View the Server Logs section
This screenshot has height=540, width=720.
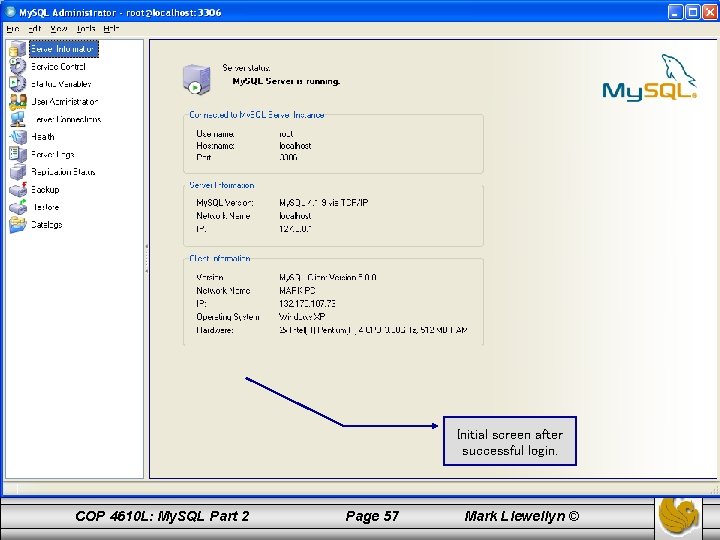click(x=52, y=154)
